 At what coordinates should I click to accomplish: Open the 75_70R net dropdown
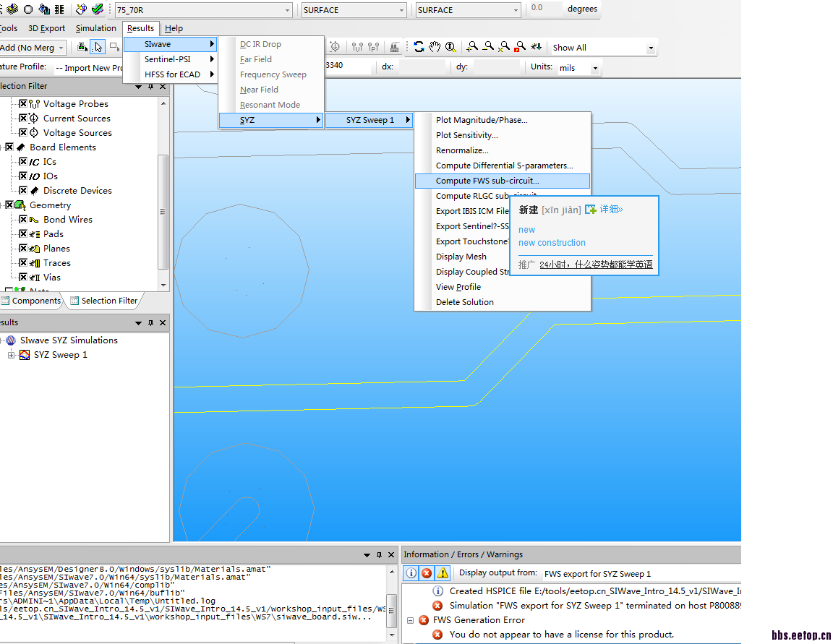click(287, 10)
